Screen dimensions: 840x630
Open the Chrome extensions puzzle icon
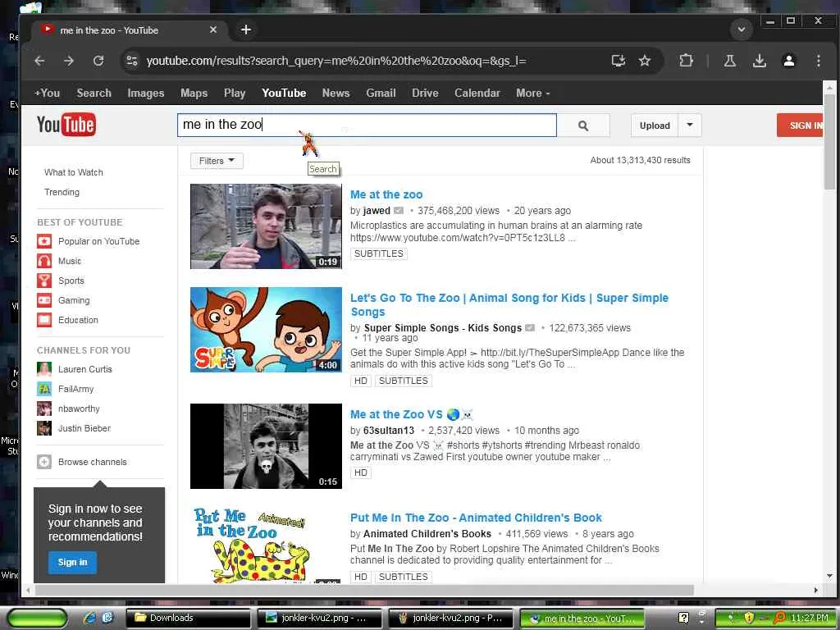tap(686, 61)
